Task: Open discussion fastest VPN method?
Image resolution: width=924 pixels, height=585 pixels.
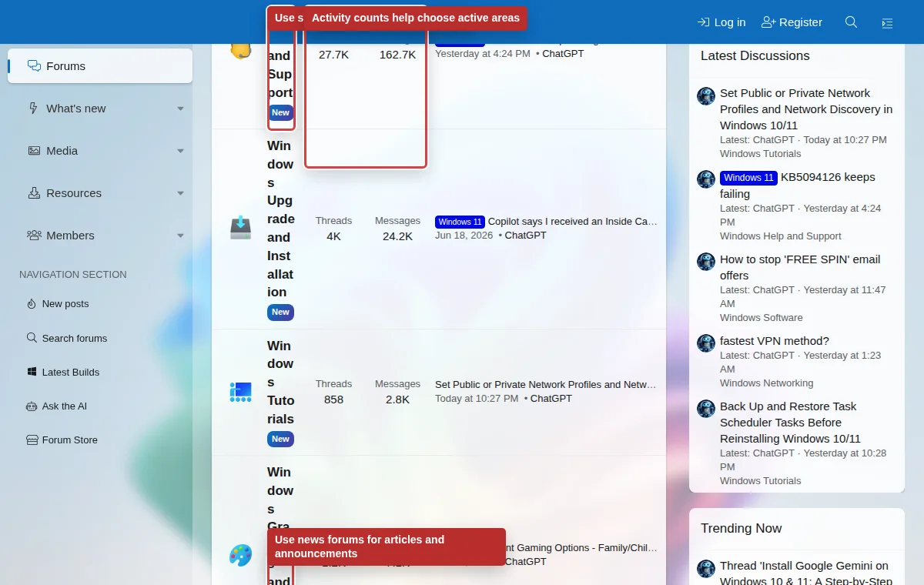Action: pos(775,341)
